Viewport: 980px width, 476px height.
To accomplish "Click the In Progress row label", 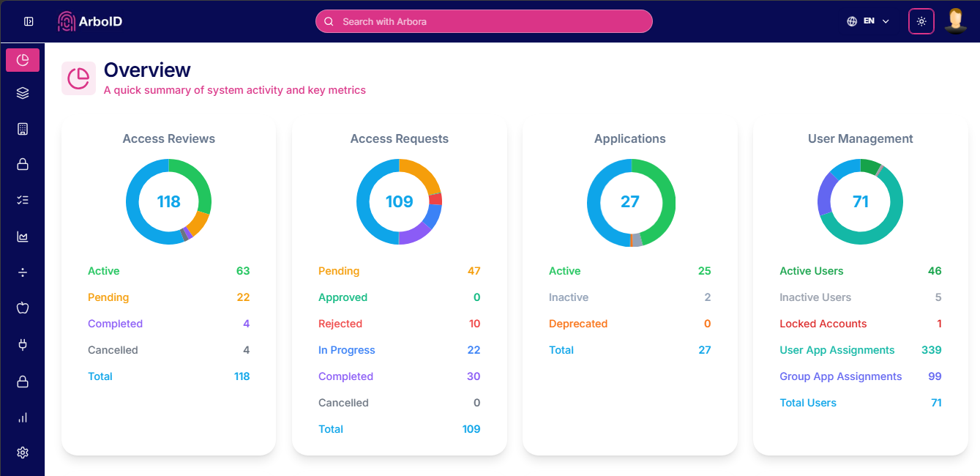I will coord(347,350).
